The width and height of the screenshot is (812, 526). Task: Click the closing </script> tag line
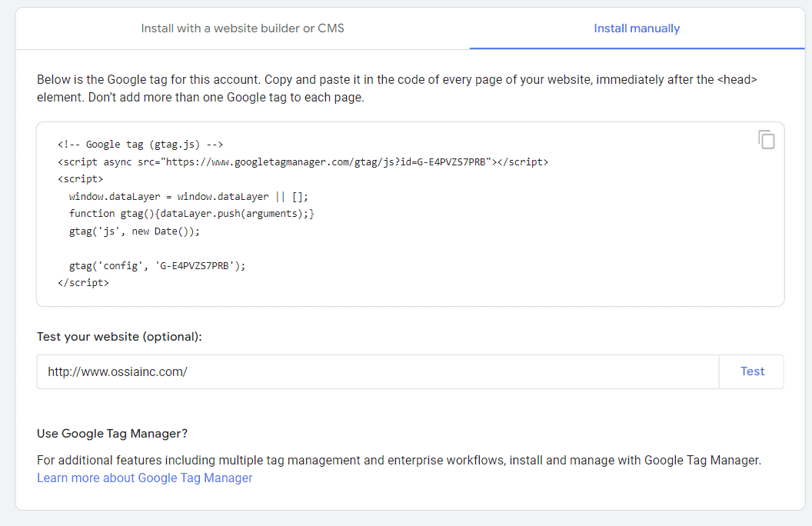click(x=83, y=283)
